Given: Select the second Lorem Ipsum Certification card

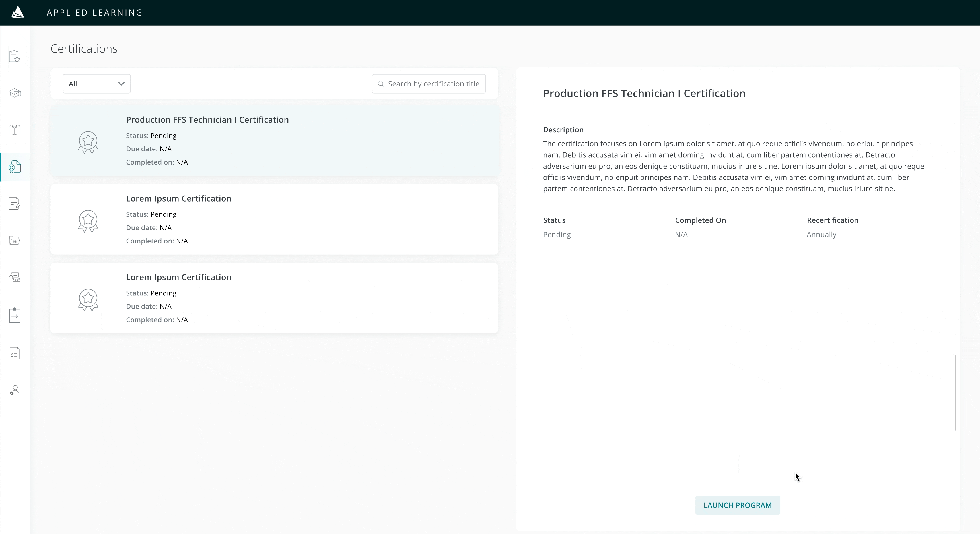Looking at the screenshot, I should tap(274, 298).
